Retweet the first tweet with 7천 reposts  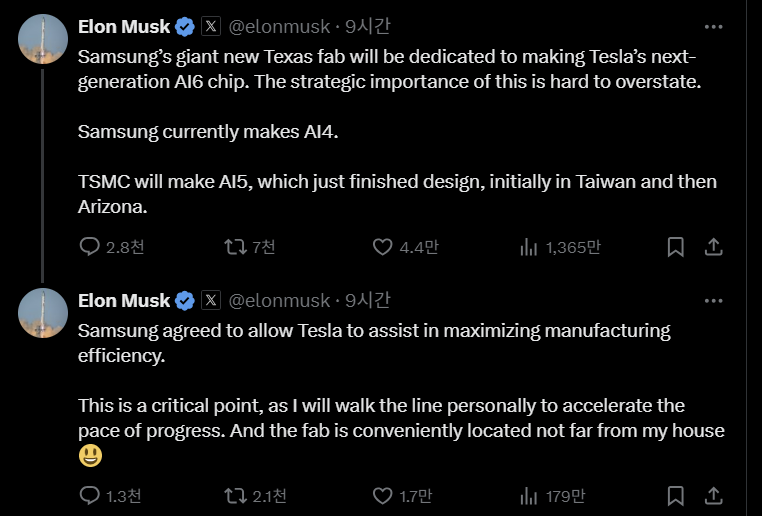[236, 247]
